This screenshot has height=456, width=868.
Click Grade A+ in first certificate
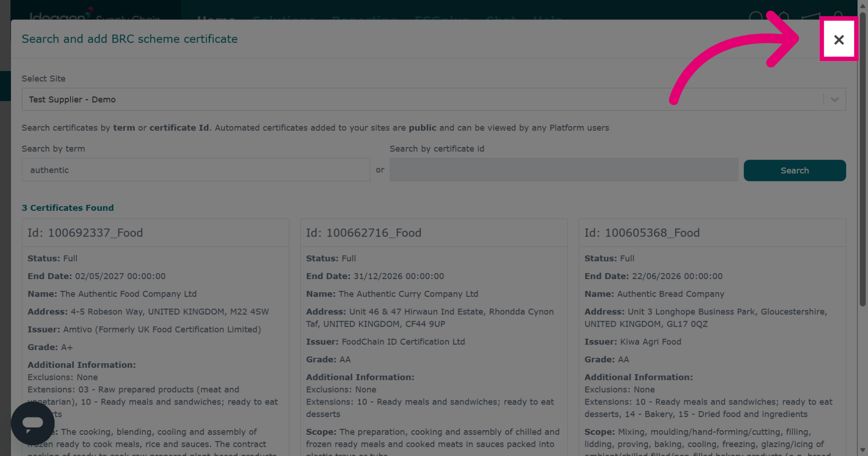point(50,347)
